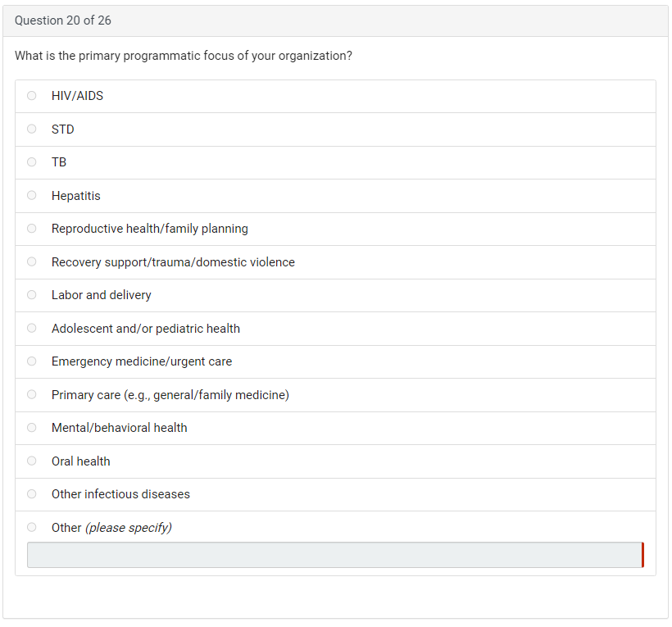Select the HIV/AIDS radio button
Viewport: 672px width, 627px height.
[32, 96]
